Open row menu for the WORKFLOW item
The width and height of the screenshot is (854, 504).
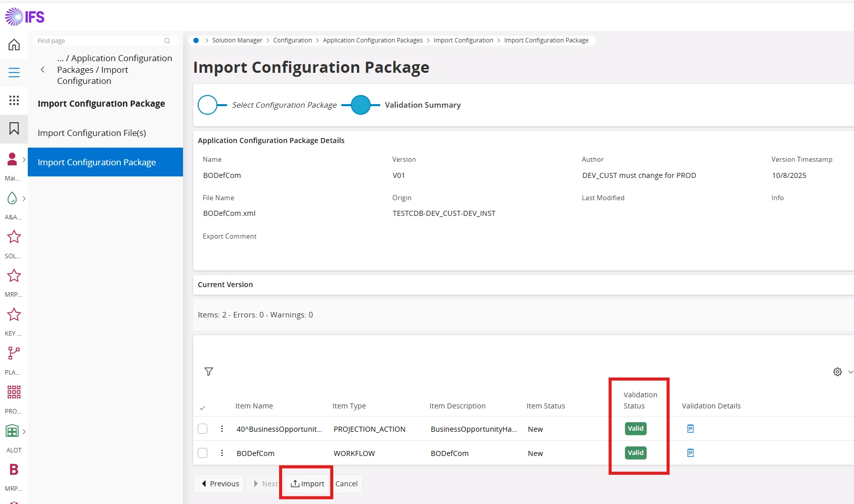point(222,453)
